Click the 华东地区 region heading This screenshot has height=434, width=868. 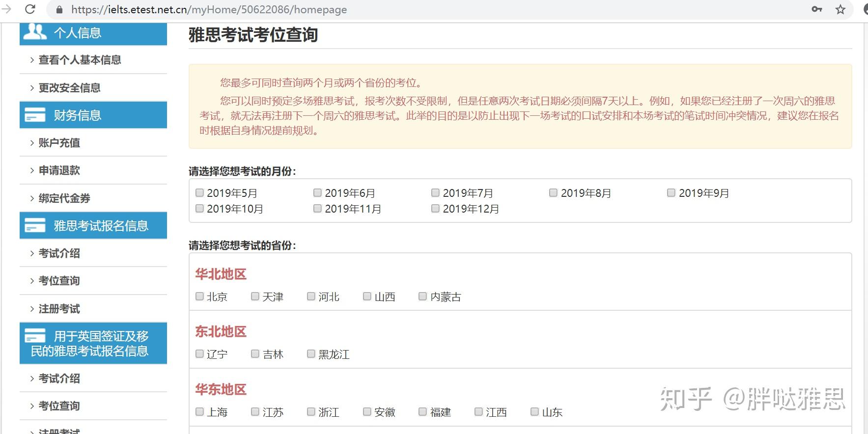point(221,389)
